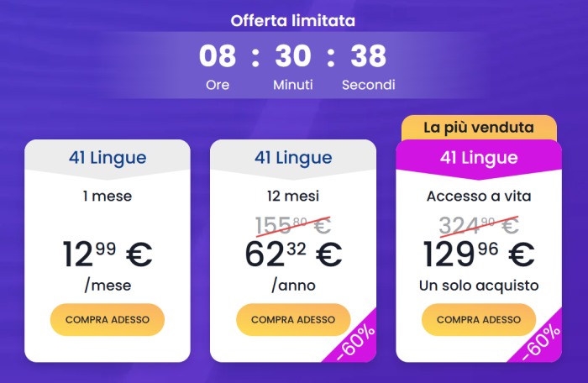Click the 62.32 € yearly price
Image resolution: width=588 pixels, height=383 pixels.
point(293,253)
